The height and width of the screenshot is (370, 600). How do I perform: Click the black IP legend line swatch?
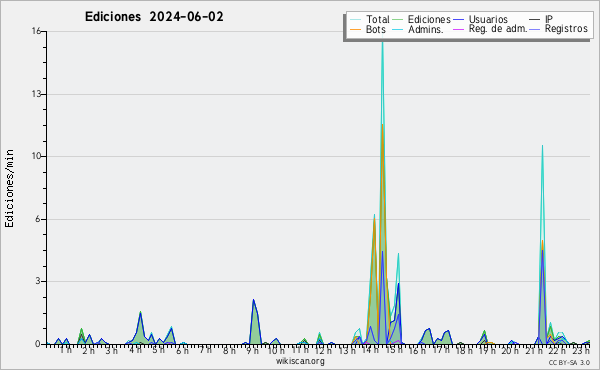(535, 20)
